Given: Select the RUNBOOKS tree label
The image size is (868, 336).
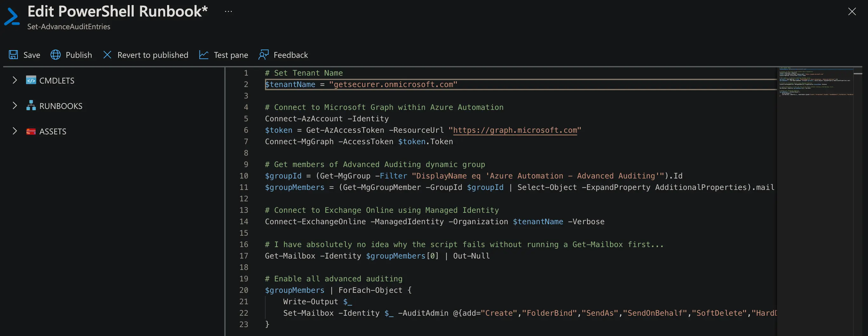Looking at the screenshot, I should pos(61,106).
